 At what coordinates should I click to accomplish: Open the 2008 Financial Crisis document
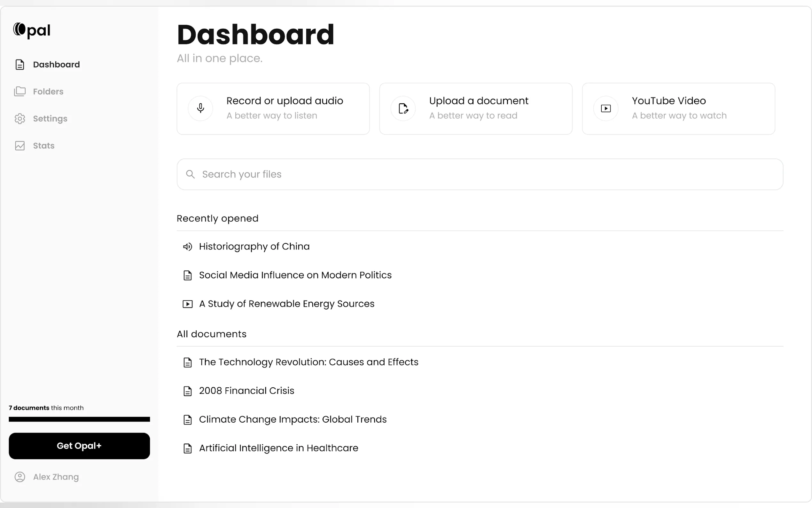coord(246,391)
